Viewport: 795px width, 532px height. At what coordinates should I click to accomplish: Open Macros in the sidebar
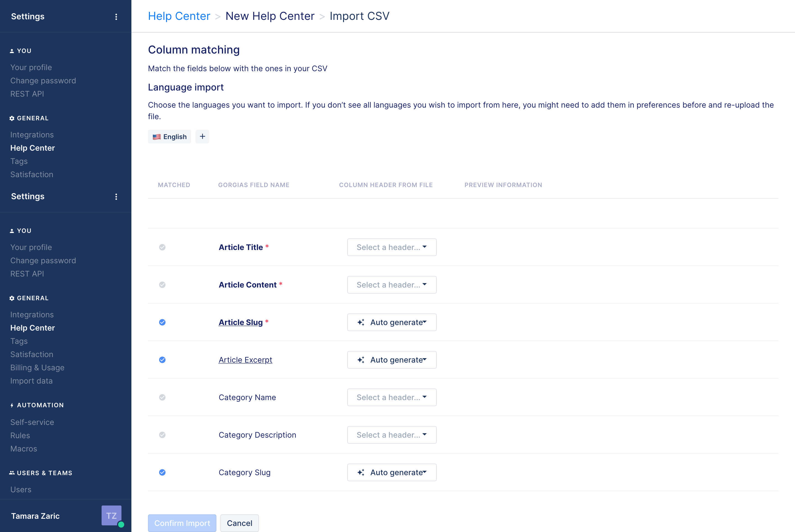tap(23, 449)
